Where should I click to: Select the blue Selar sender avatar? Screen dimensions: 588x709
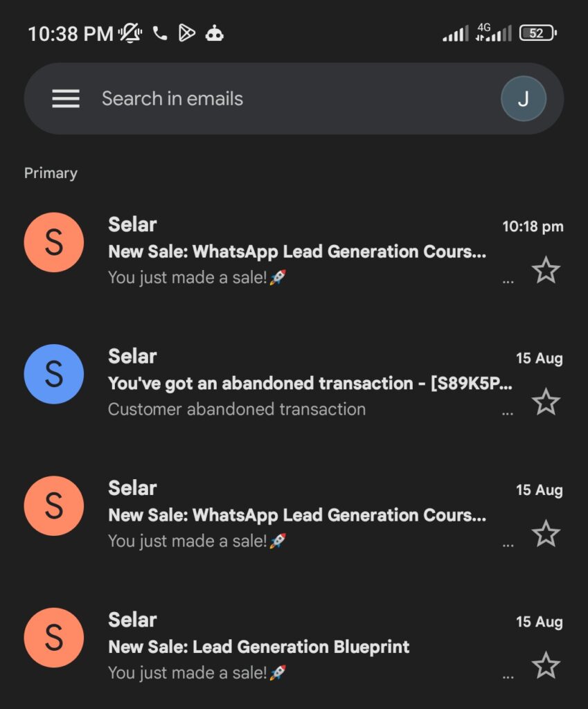click(x=54, y=374)
